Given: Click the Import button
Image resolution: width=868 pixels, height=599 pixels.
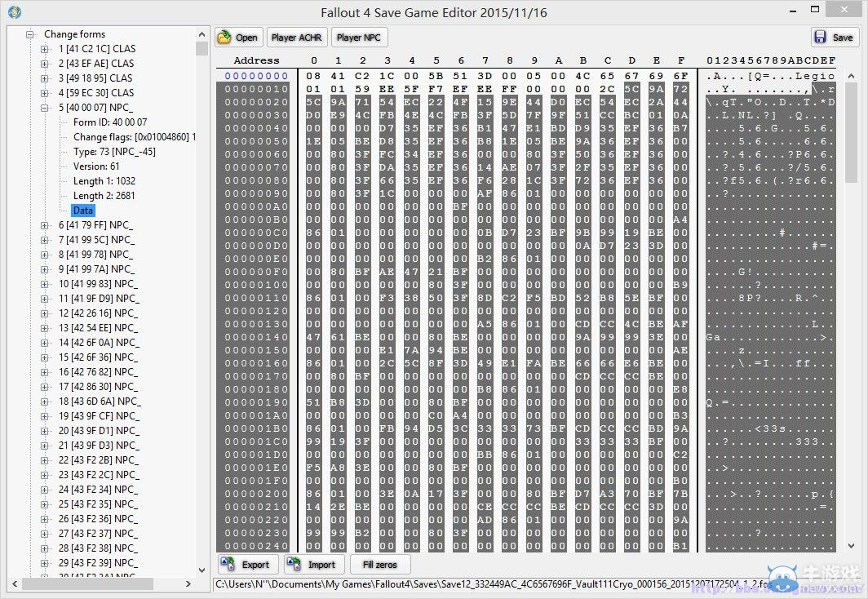Looking at the screenshot, I should pyautogui.click(x=314, y=565).
